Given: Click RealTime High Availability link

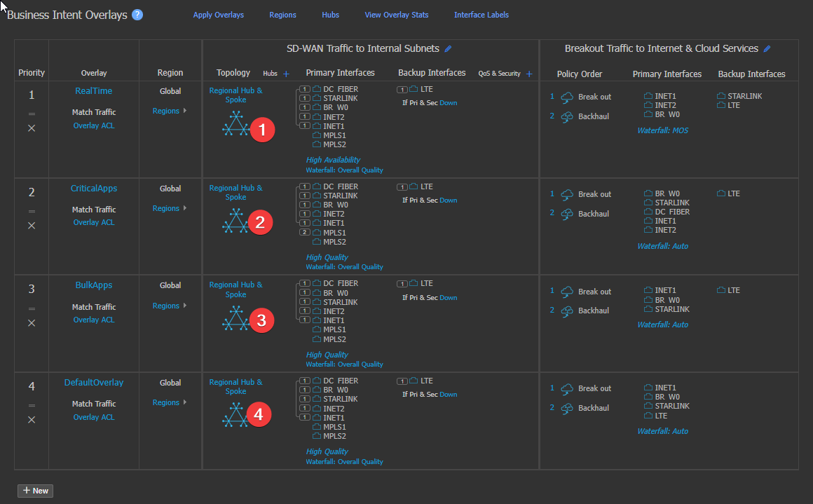Looking at the screenshot, I should point(333,160).
